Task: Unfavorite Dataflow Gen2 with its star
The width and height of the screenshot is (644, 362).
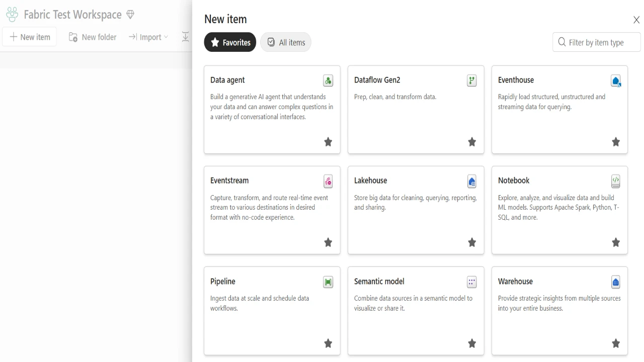Action: tap(472, 142)
